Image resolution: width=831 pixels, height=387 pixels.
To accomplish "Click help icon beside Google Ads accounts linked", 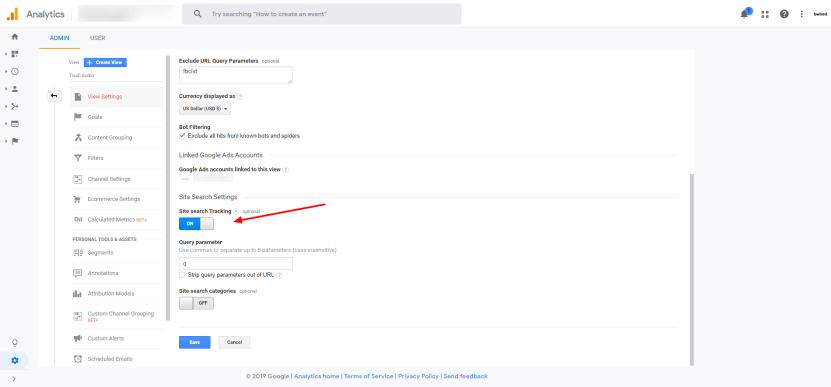I will (285, 170).
